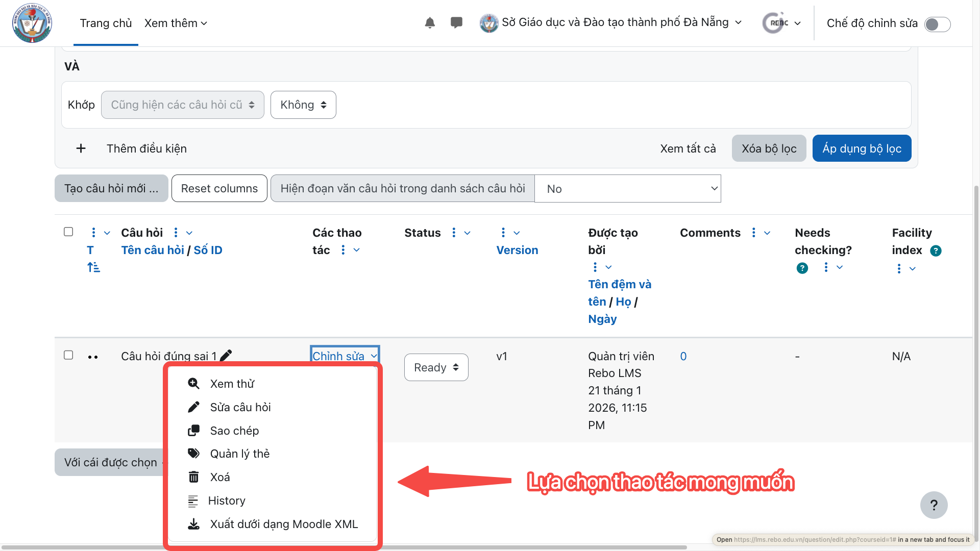Viewport: 980px width, 551px height.
Task: Click Xem tất cả link
Action: pos(688,148)
